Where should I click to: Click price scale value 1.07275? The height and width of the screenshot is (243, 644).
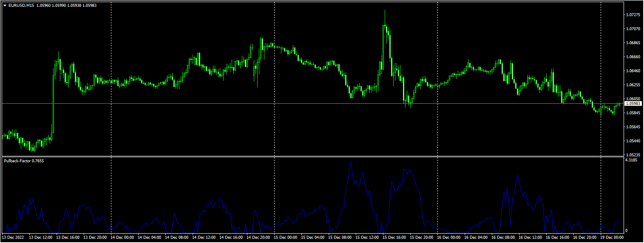tap(633, 15)
